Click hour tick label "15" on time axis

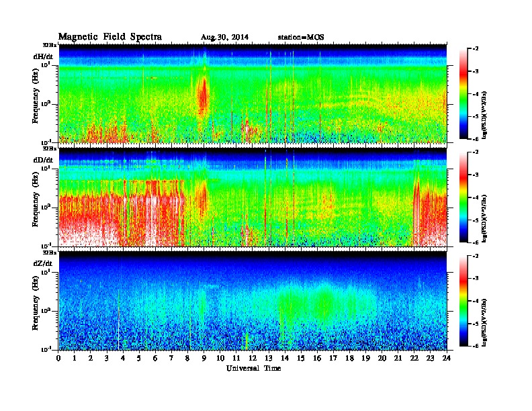(301, 358)
